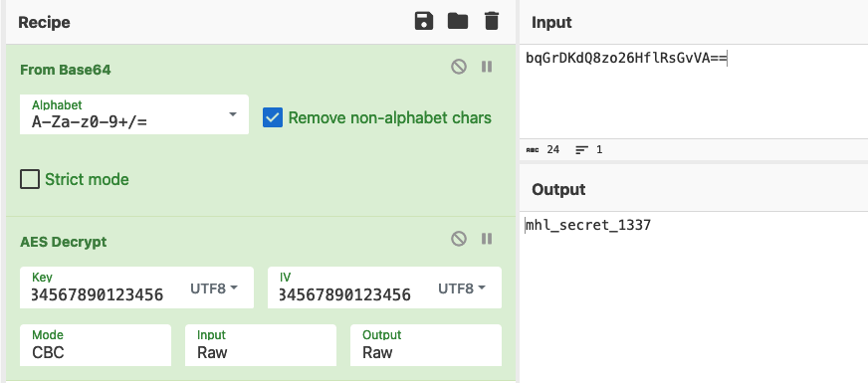Disable the From Base64 operation
The image size is (868, 383).
458,67
